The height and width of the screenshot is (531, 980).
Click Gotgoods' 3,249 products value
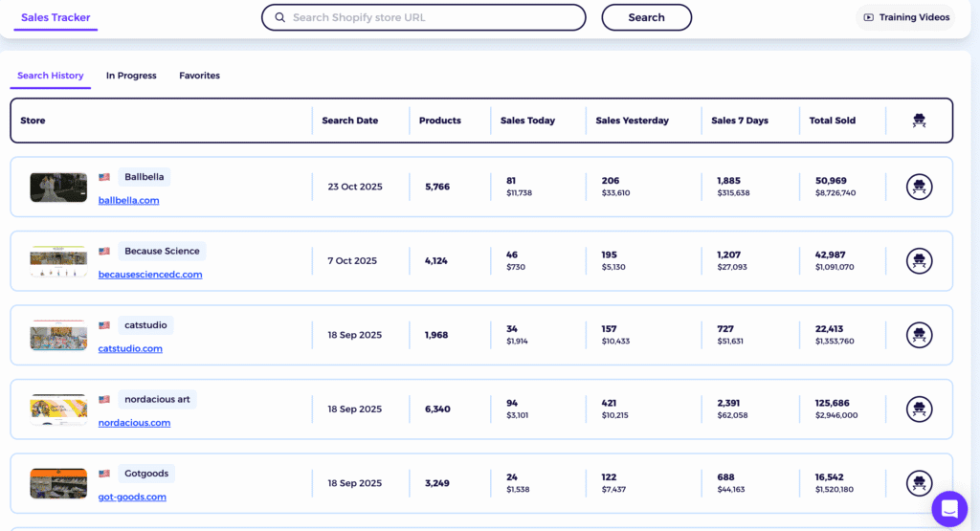(x=436, y=483)
